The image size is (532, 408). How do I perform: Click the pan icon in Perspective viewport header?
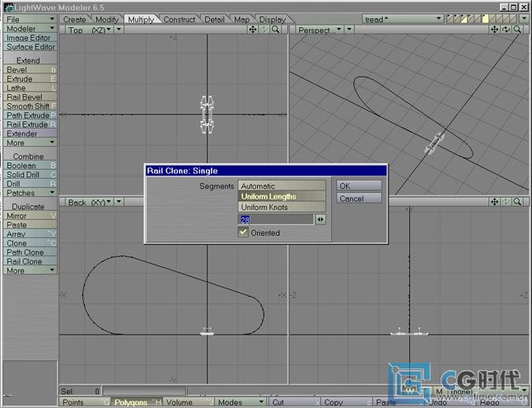pos(494,30)
